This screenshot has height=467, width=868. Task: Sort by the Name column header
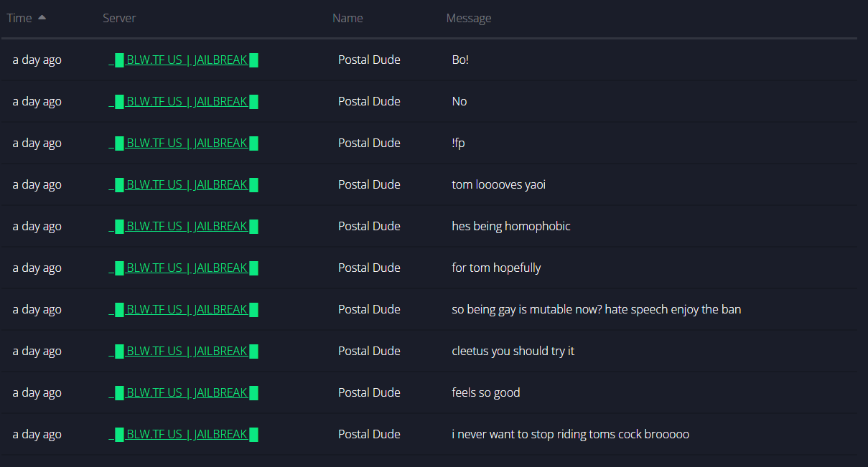pyautogui.click(x=347, y=18)
